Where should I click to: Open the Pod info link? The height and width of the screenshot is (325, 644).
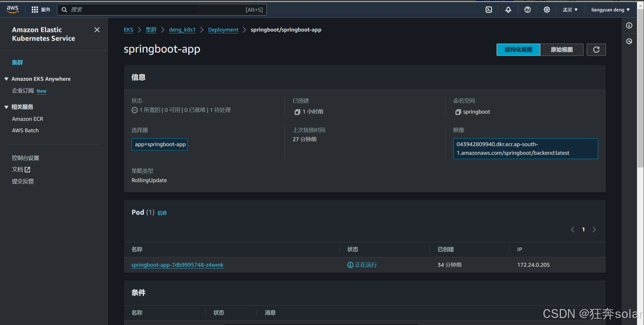162,213
